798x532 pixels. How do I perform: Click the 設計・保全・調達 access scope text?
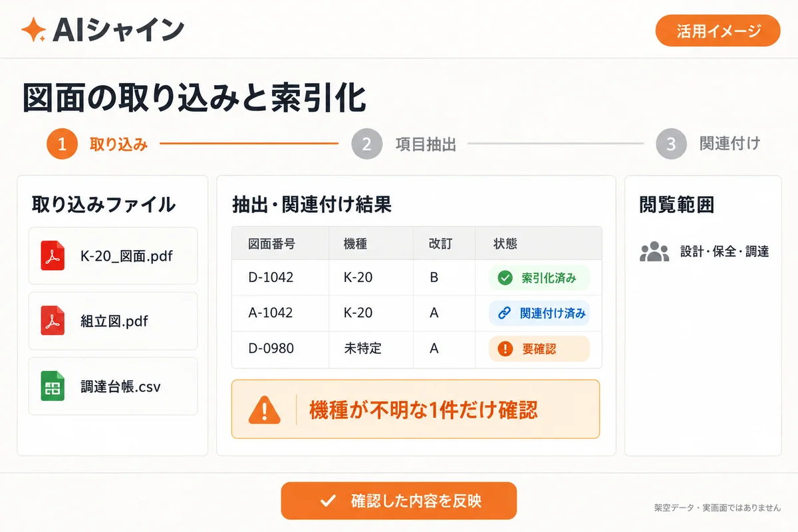pos(725,251)
